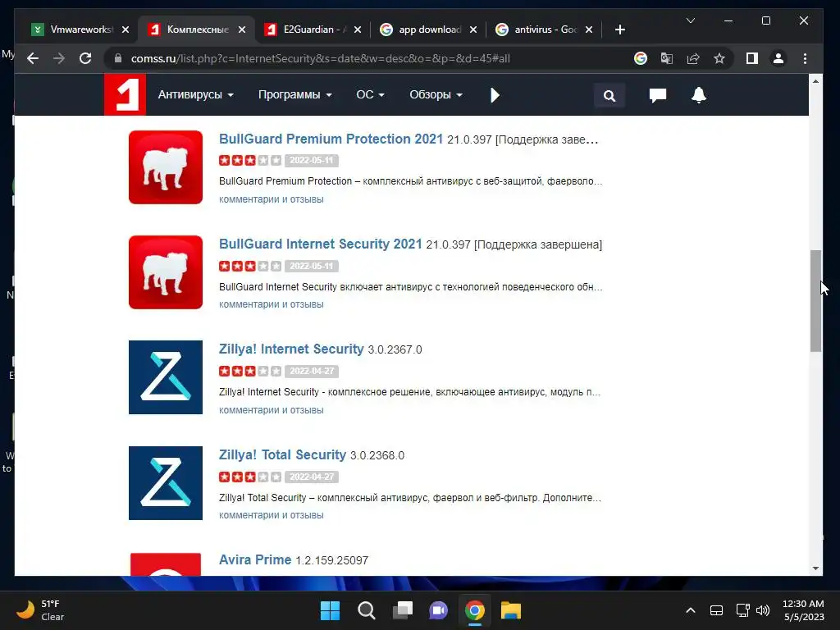Expand the Программы dropdown menu
Viewport: 840px width, 630px height.
pyautogui.click(x=294, y=95)
